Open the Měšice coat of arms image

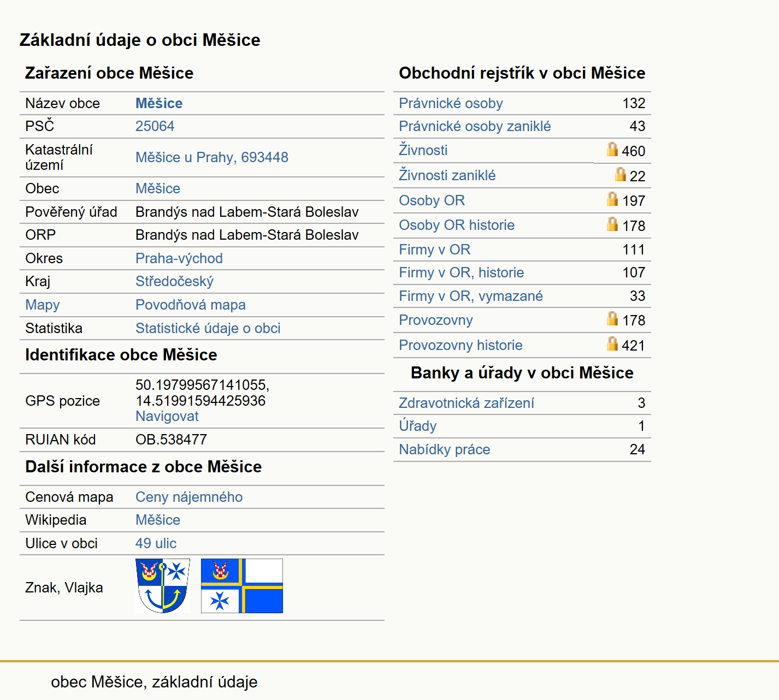click(163, 586)
